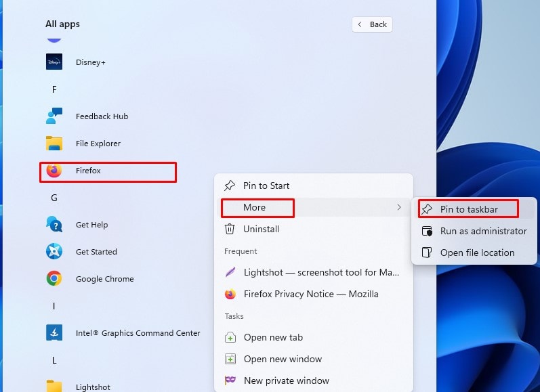540x392 pixels.
Task: Choose Pin to taskbar option
Action: pos(468,209)
